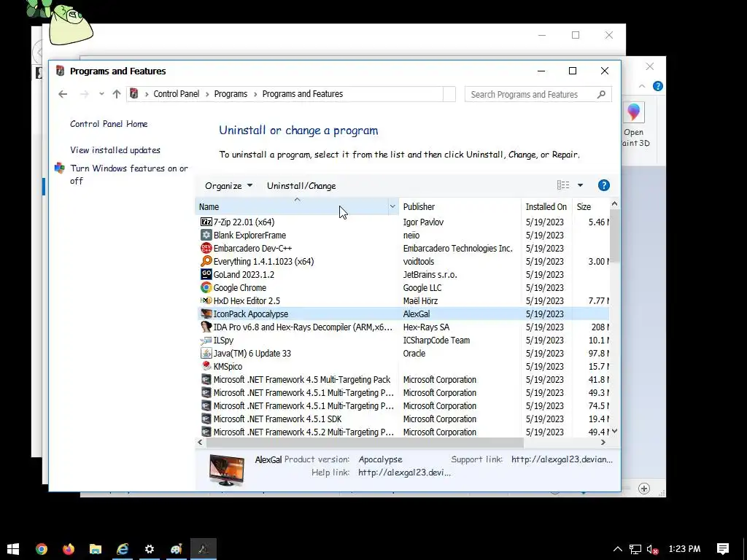
Task: Expand the Programs breadcrumb chevron
Action: coord(255,94)
